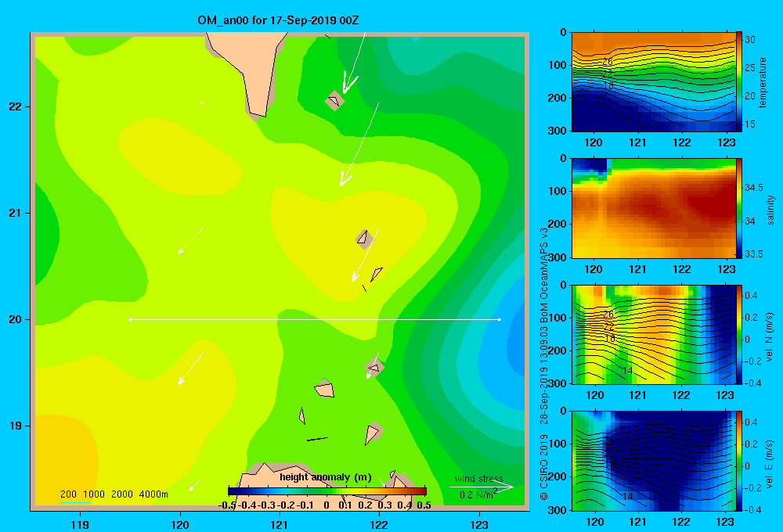Open the salinity cross-section panel
783x532 pixels.
click(x=654, y=208)
